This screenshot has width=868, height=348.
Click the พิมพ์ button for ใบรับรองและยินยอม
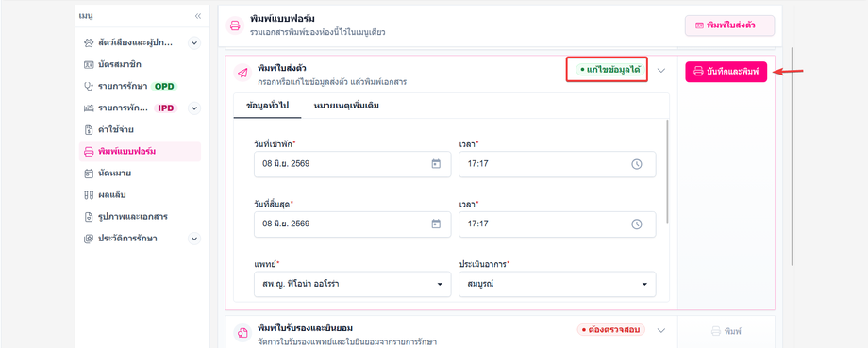(x=726, y=331)
